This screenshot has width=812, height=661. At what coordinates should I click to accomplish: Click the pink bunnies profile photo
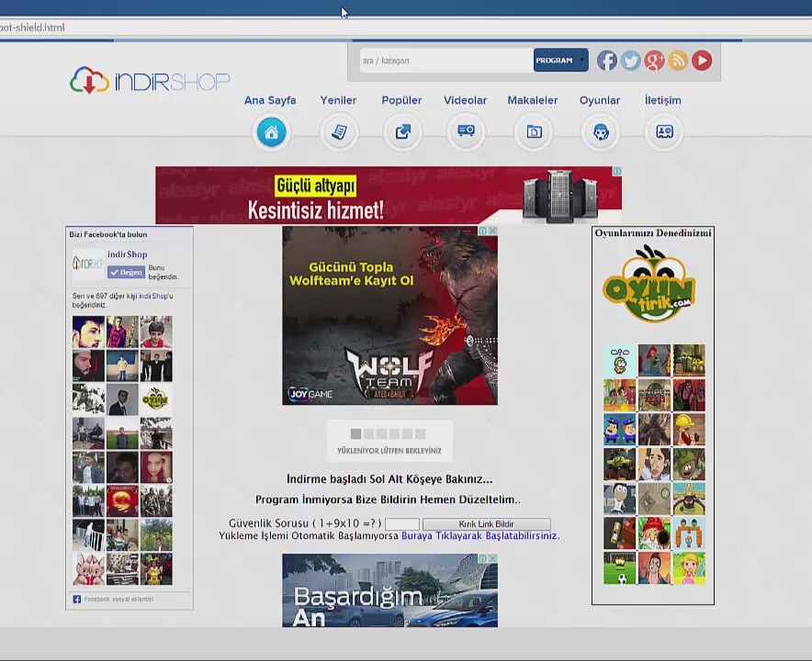[88, 569]
